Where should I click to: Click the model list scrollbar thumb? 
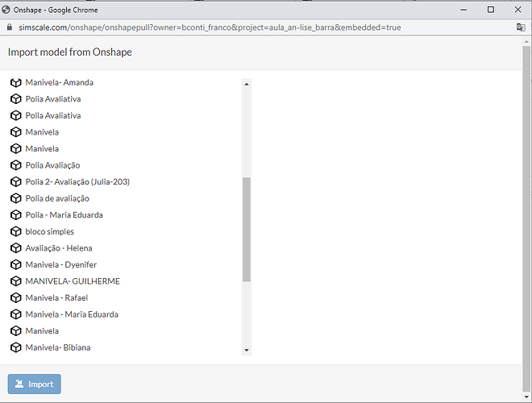[x=247, y=230]
